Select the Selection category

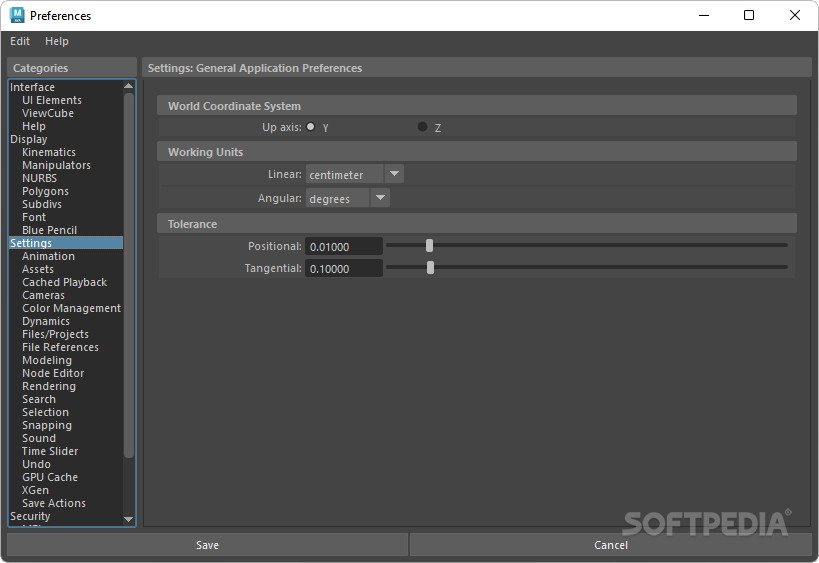tap(45, 413)
